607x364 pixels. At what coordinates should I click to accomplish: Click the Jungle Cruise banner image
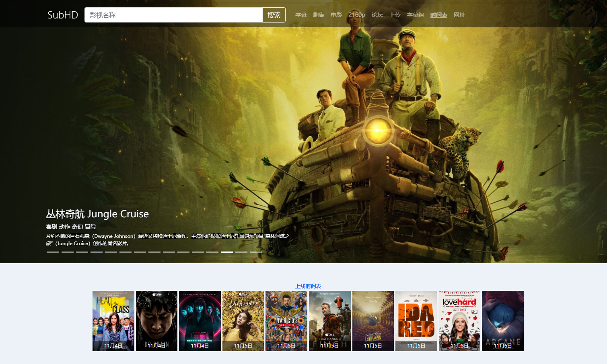pyautogui.click(x=303, y=131)
